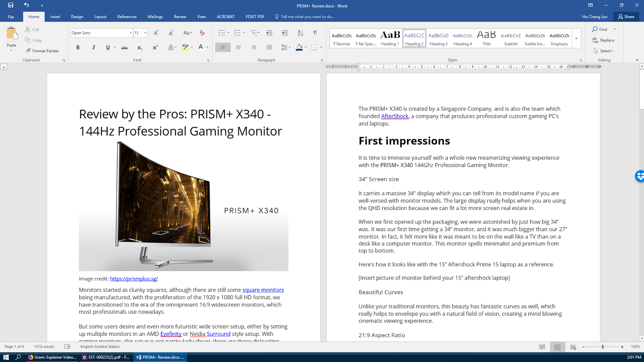Image resolution: width=644 pixels, height=362 pixels.
Task: Apply superscript formatting
Action: [x=155, y=47]
